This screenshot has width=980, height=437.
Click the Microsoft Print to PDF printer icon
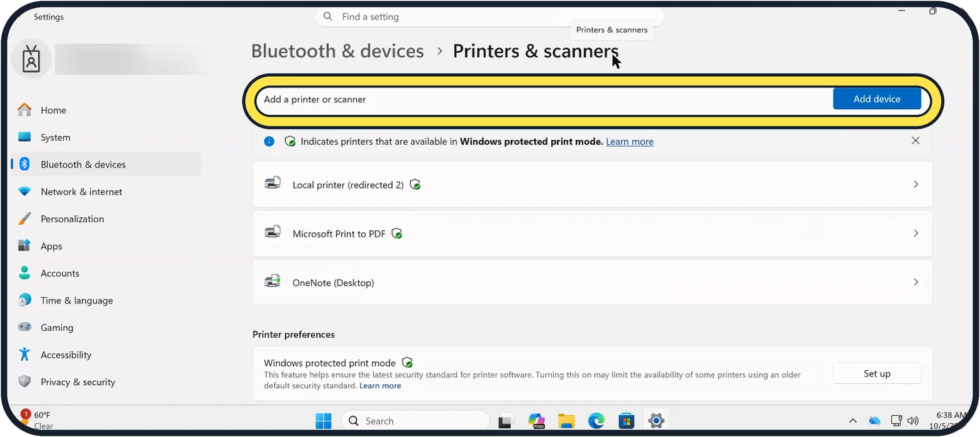(x=272, y=233)
